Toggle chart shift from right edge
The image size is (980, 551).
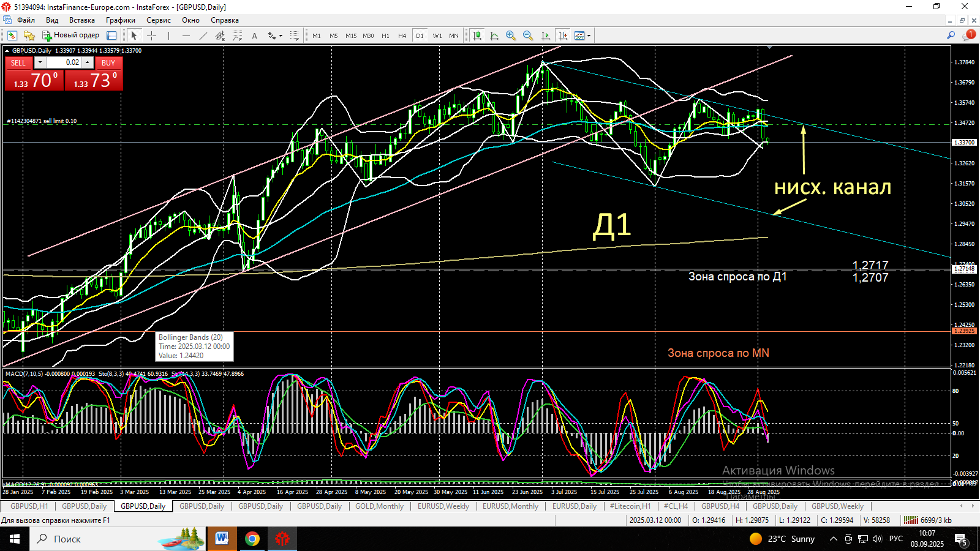click(x=562, y=36)
